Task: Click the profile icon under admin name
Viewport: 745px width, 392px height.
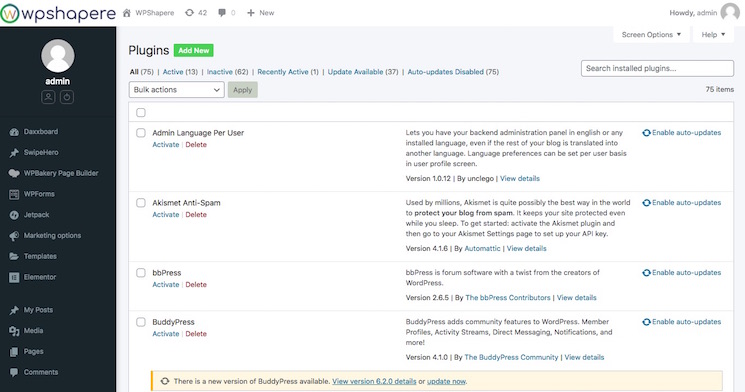Action: (48, 97)
